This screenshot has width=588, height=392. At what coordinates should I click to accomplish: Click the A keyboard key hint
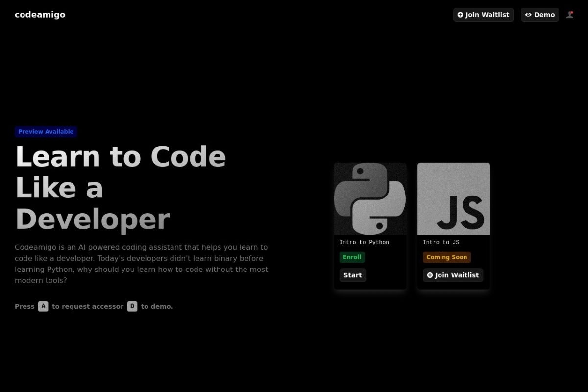tap(43, 306)
